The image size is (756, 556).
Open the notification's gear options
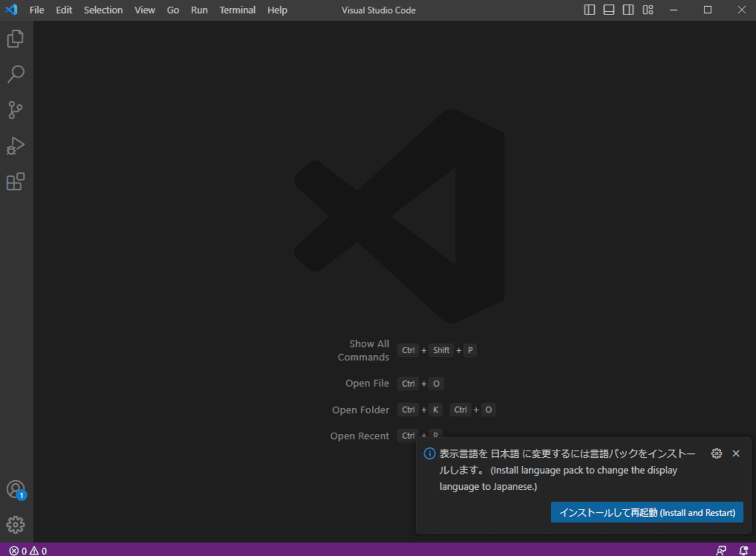tap(716, 453)
